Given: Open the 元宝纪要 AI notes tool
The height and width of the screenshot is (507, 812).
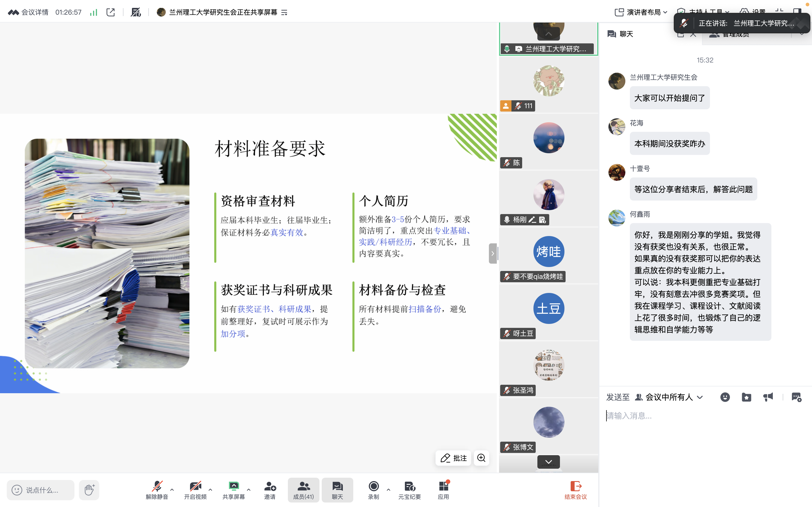Looking at the screenshot, I should 409,490.
